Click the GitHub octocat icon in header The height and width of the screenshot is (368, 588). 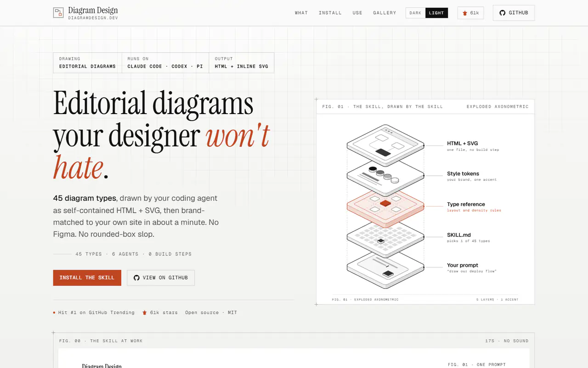click(503, 13)
